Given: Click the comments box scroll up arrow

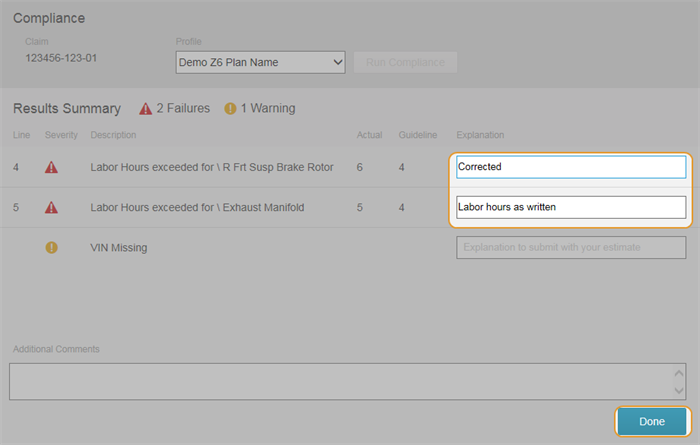Looking at the screenshot, I should click(680, 372).
